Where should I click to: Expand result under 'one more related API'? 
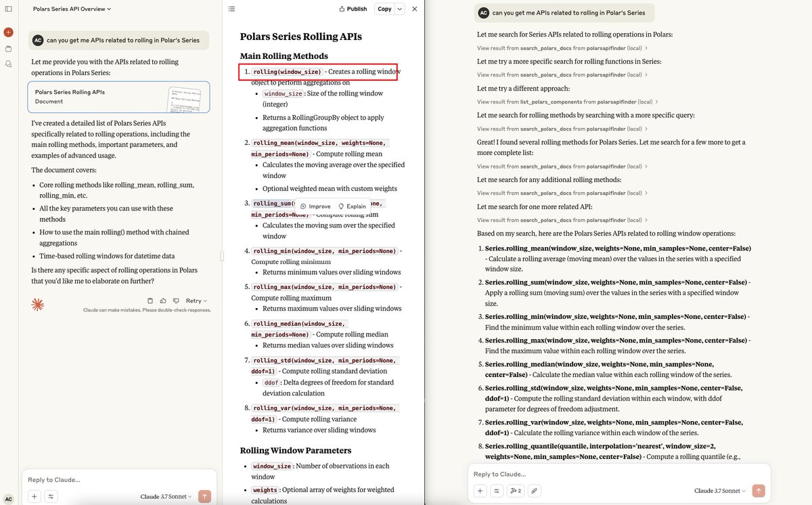562,220
